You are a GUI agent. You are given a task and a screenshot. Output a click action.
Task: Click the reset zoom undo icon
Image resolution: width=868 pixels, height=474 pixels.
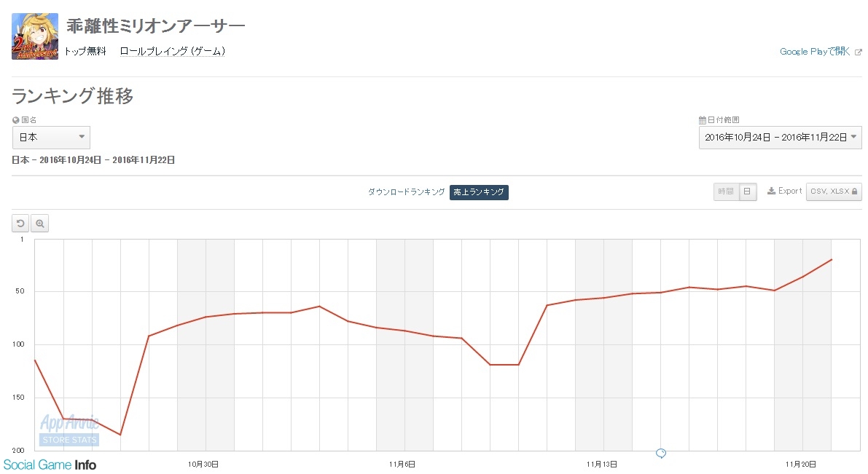[20, 224]
